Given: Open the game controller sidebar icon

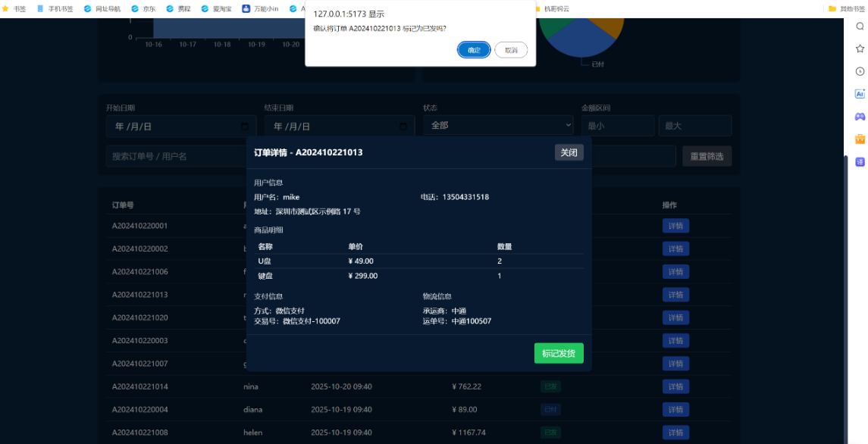Looking at the screenshot, I should [x=860, y=117].
